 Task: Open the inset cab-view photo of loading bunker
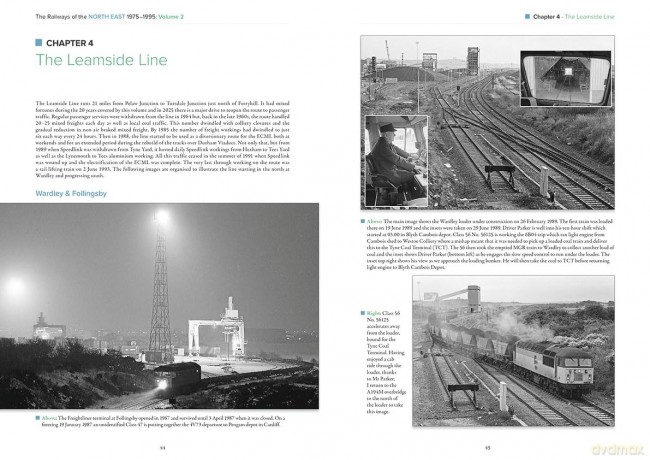click(566, 78)
